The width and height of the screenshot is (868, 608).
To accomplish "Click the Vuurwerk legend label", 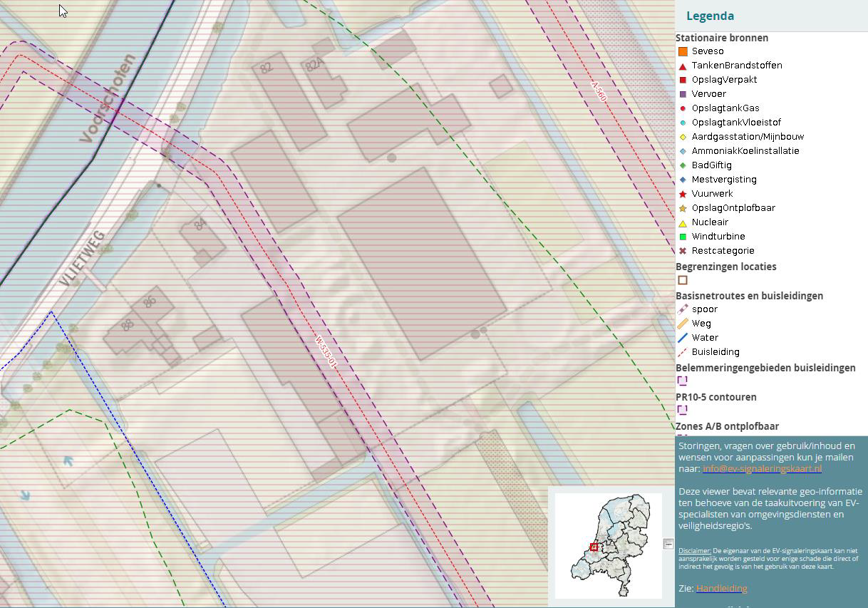I will [712, 194].
